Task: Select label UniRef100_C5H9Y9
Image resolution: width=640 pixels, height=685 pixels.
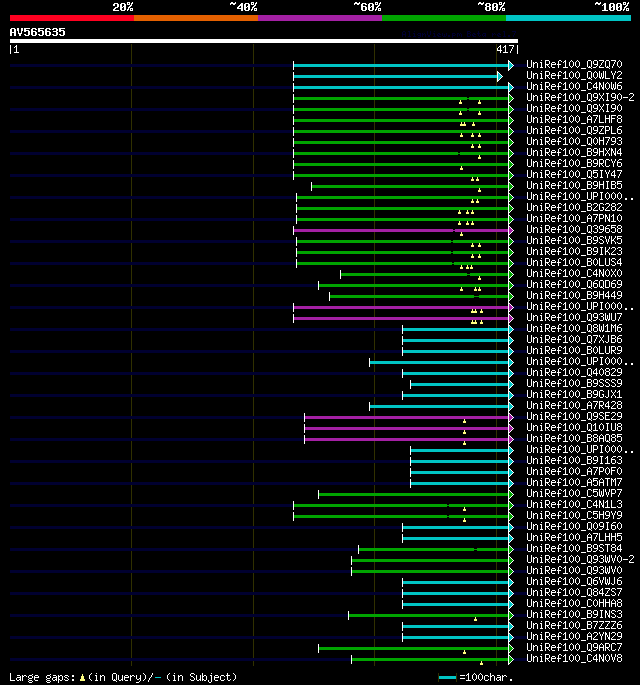Action: point(574,515)
